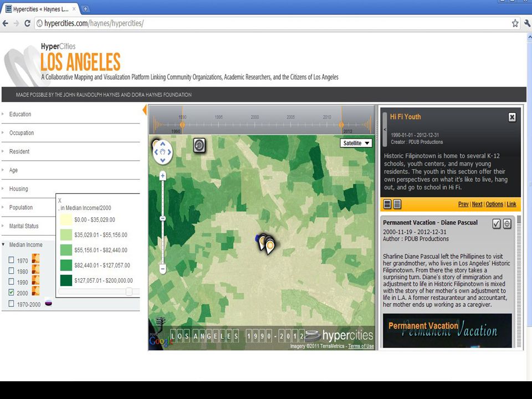This screenshot has height=399, width=532.
Task: Close the Median Income legend with X
Action: 60,201
